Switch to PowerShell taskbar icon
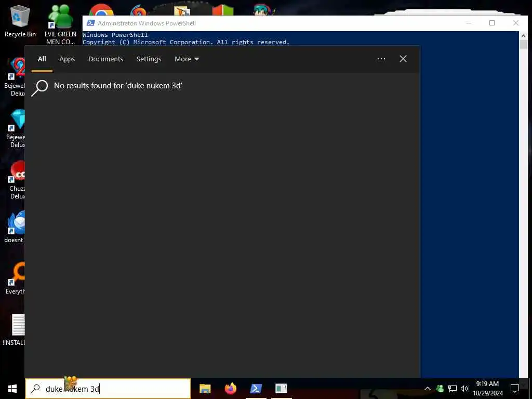The width and height of the screenshot is (532, 399). click(x=256, y=389)
